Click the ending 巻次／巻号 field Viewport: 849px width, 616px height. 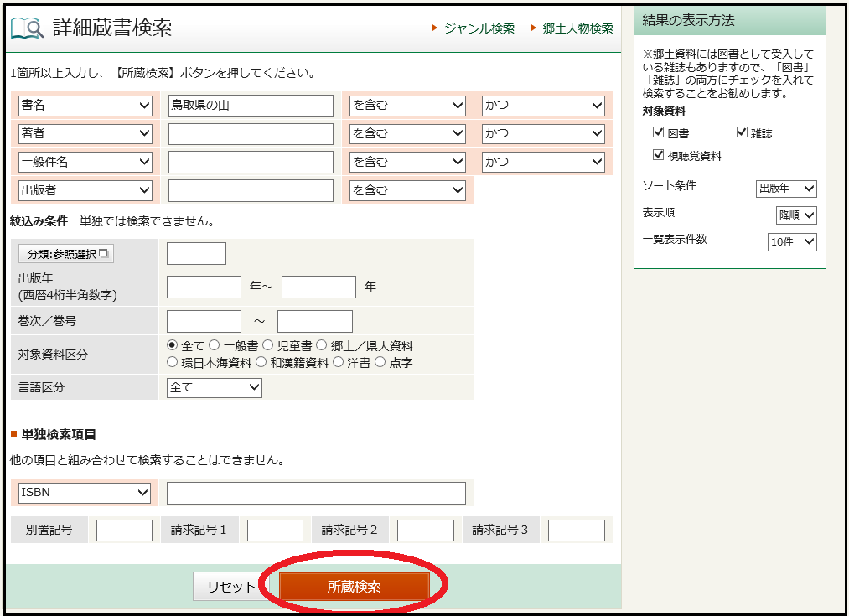click(x=315, y=322)
